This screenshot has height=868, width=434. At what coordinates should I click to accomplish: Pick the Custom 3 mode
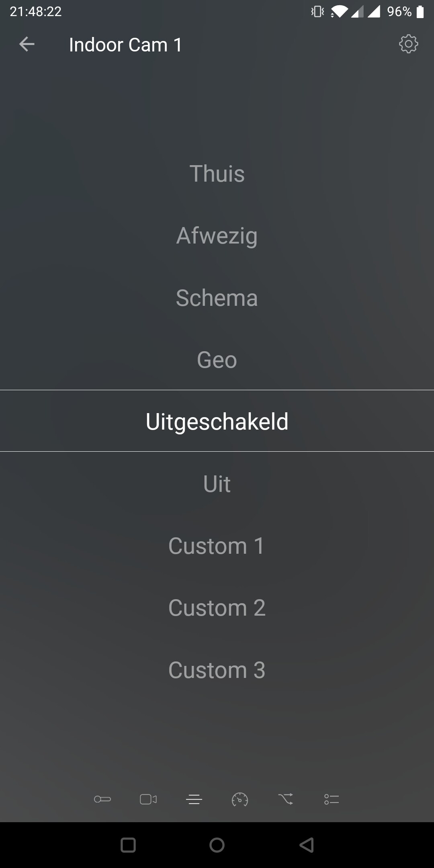point(217,670)
